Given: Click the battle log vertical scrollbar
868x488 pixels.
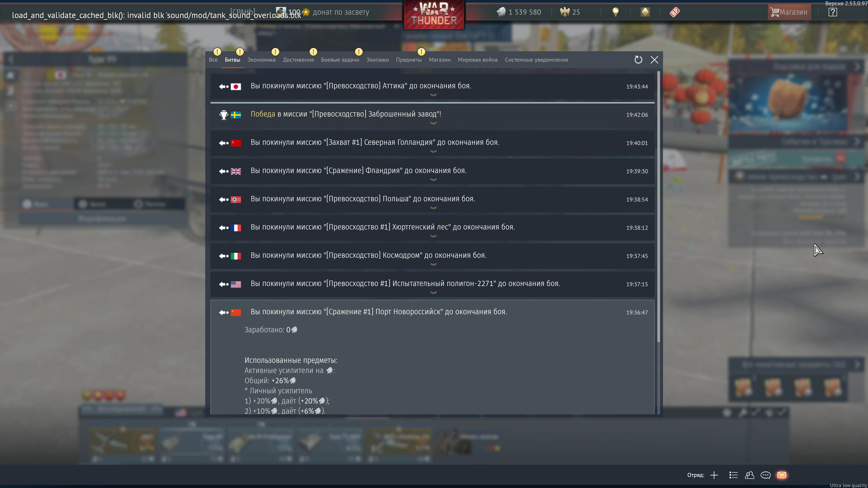Looking at the screenshot, I should pos(658,207).
